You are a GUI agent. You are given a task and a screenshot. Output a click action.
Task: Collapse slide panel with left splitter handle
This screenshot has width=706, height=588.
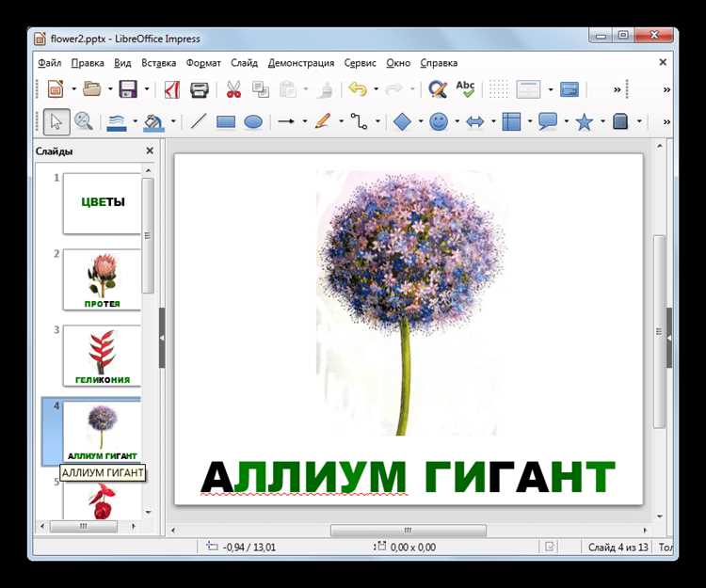coord(162,338)
